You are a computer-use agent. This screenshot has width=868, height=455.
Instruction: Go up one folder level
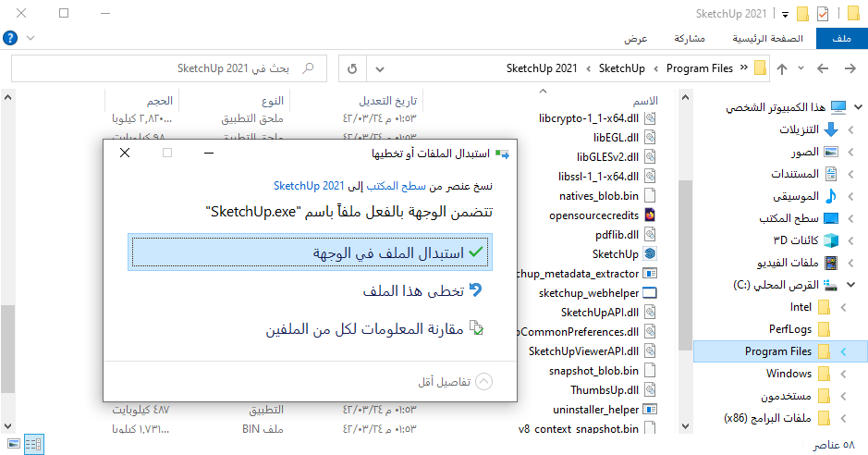click(x=782, y=68)
